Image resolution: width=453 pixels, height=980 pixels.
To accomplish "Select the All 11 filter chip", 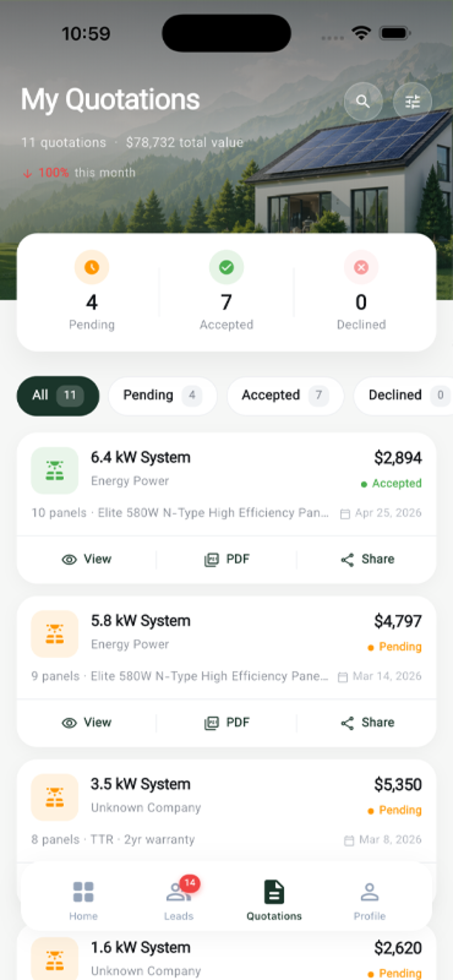I will click(x=58, y=396).
